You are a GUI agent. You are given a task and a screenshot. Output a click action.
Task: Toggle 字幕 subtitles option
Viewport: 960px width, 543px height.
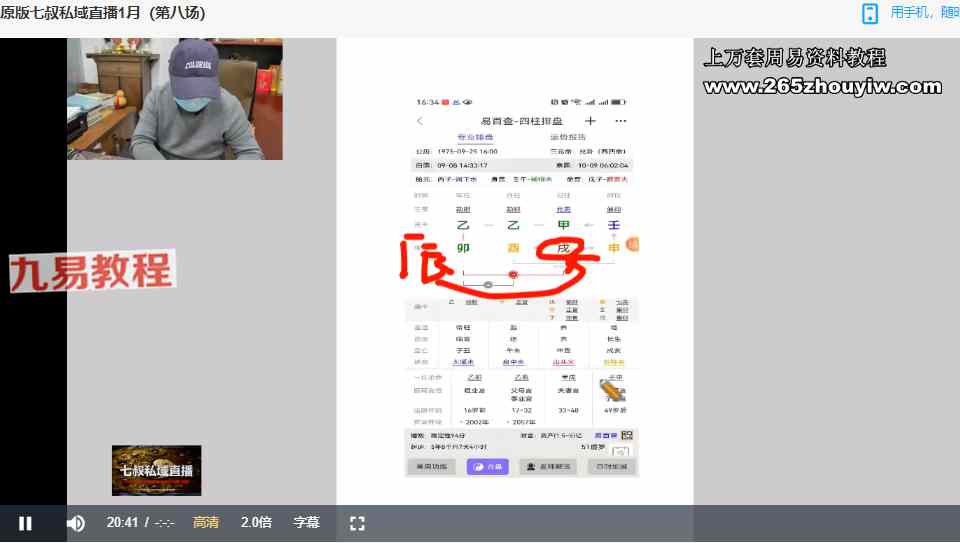(x=306, y=523)
